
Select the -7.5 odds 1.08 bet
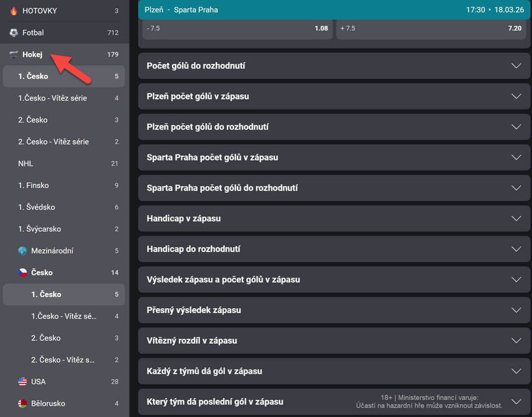click(236, 28)
